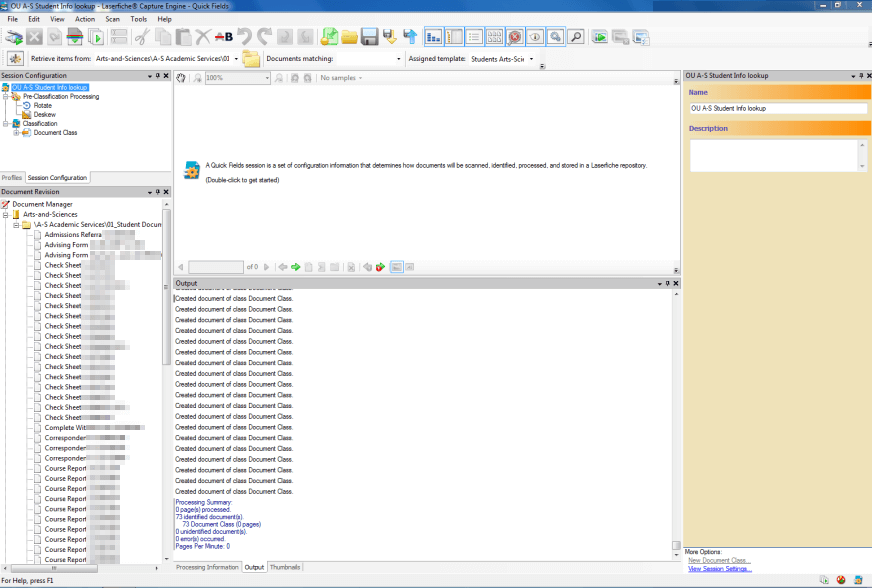Open the Assigned template dropdown
This screenshot has width=872, height=588.
pyautogui.click(x=531, y=58)
